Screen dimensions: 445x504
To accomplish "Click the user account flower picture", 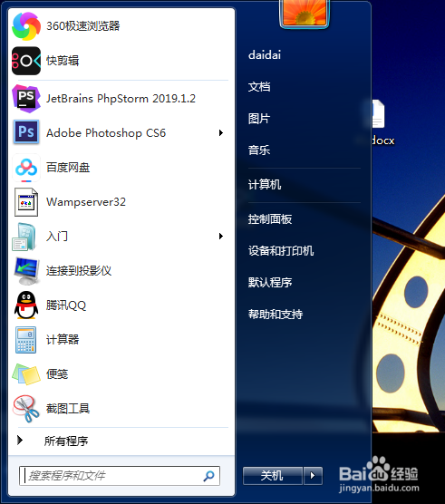I will pos(305,13).
